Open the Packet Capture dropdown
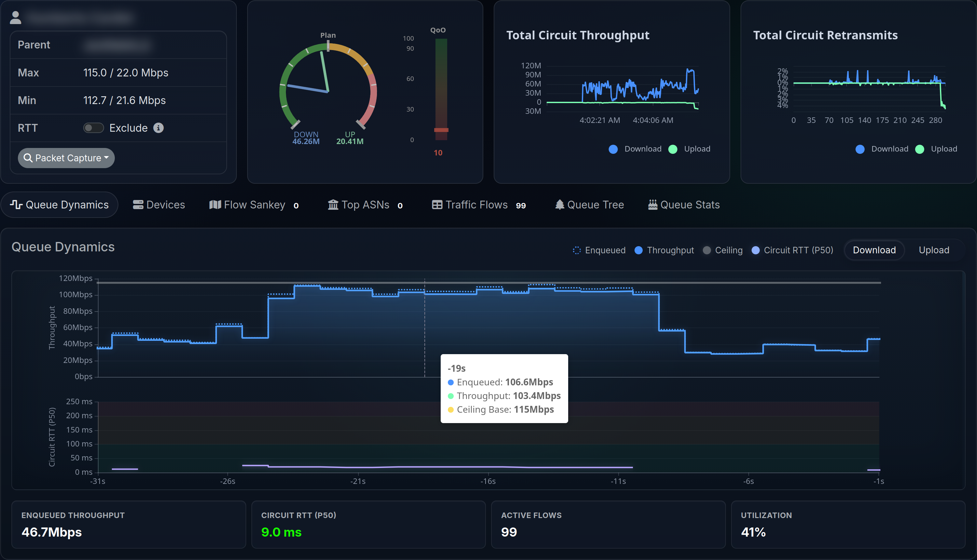977x560 pixels. (x=66, y=158)
